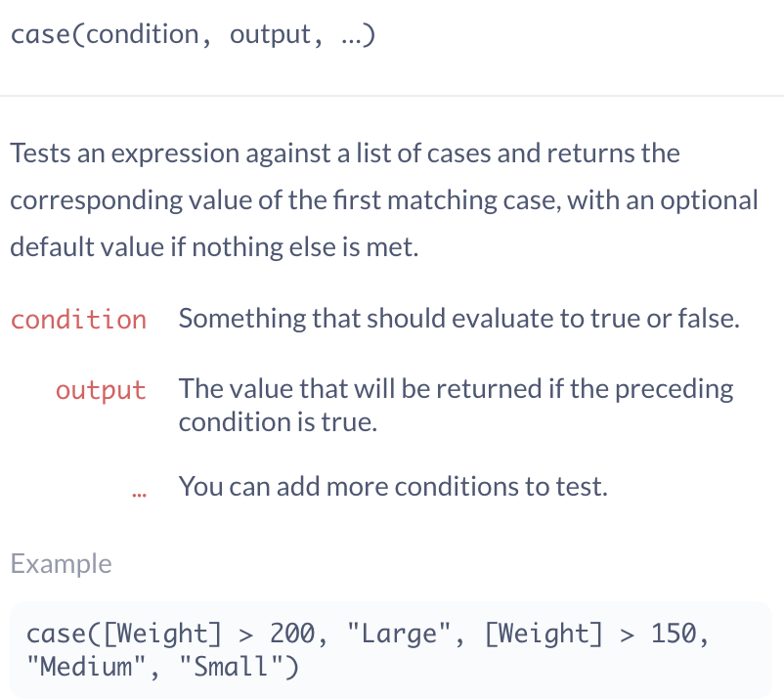Click 'You can add more conditions to test'
Viewport: 784px width, 700px height.
[x=393, y=486]
